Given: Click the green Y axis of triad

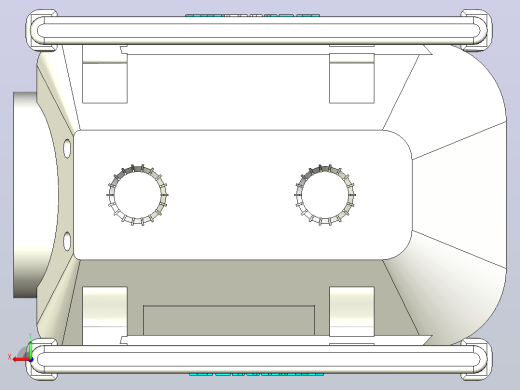Looking at the screenshot, I should 30,349.
